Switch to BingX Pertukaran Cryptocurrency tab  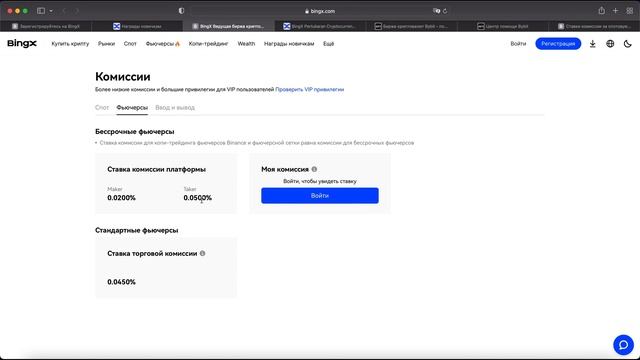point(320,26)
